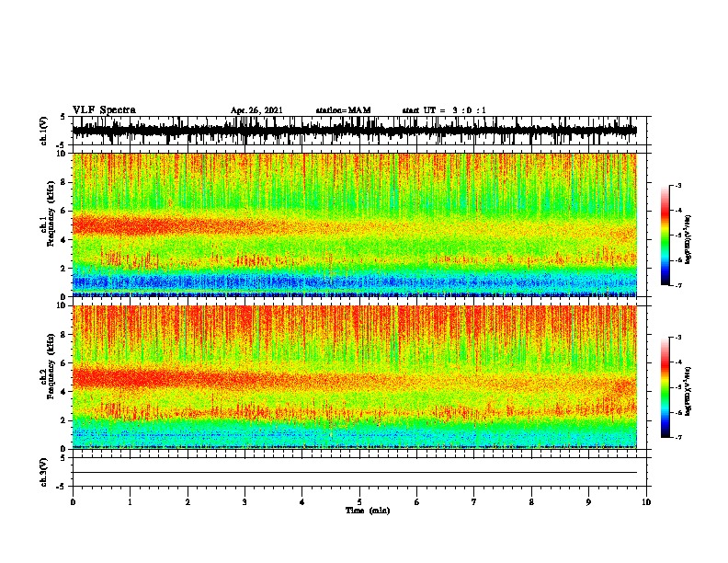
Task: Click time axis tick label "8"
Action: 531,502
